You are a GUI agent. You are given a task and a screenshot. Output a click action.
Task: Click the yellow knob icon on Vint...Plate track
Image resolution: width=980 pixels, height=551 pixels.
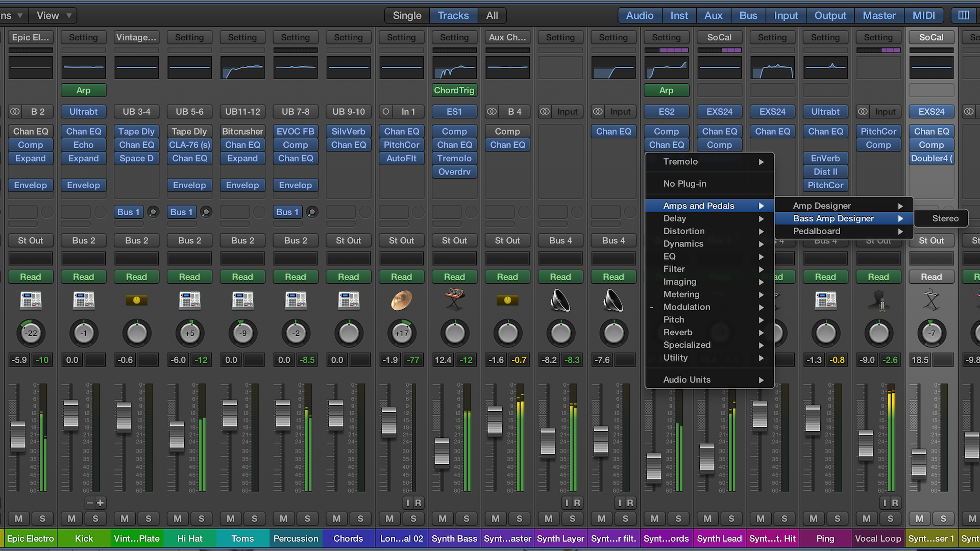click(x=136, y=300)
